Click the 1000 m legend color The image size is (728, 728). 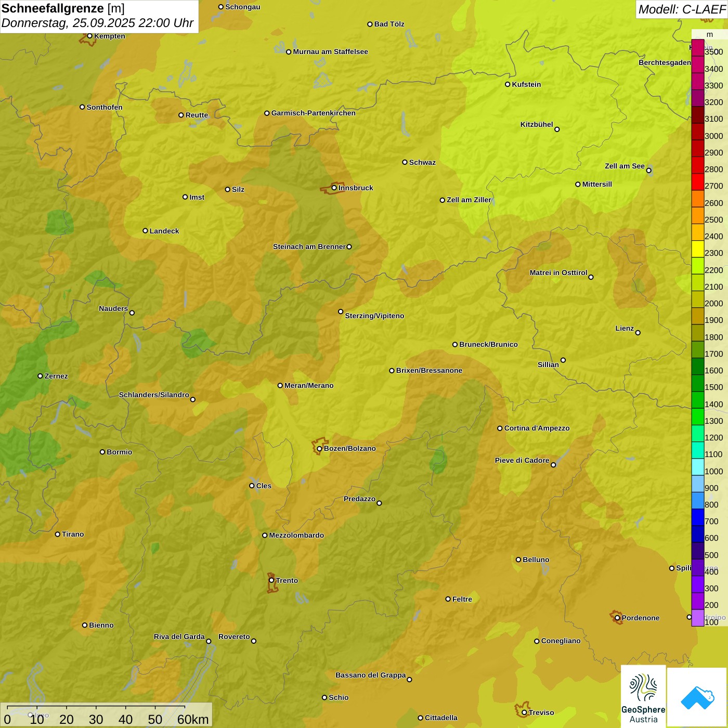(698, 467)
